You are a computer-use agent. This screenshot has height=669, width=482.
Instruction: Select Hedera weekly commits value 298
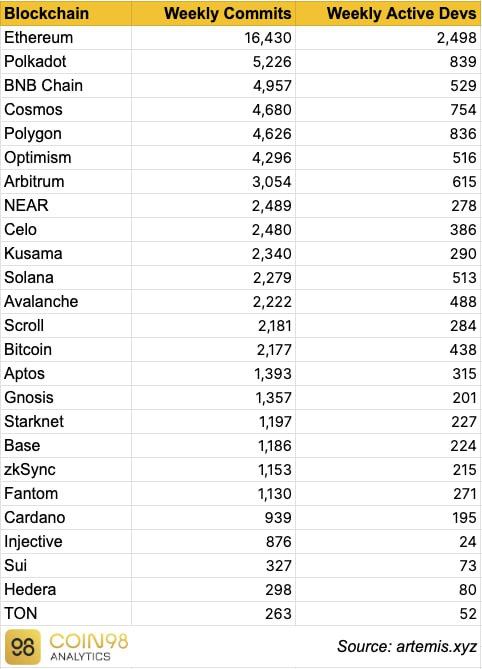279,590
